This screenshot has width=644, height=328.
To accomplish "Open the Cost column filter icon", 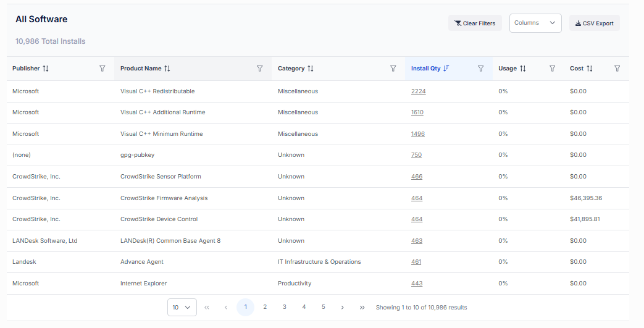I will click(x=617, y=69).
